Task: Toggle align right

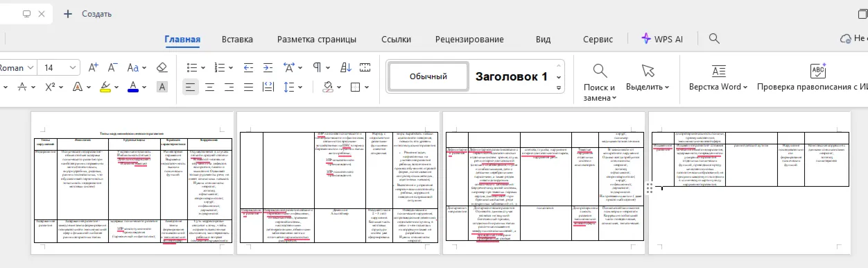Action: click(x=228, y=87)
